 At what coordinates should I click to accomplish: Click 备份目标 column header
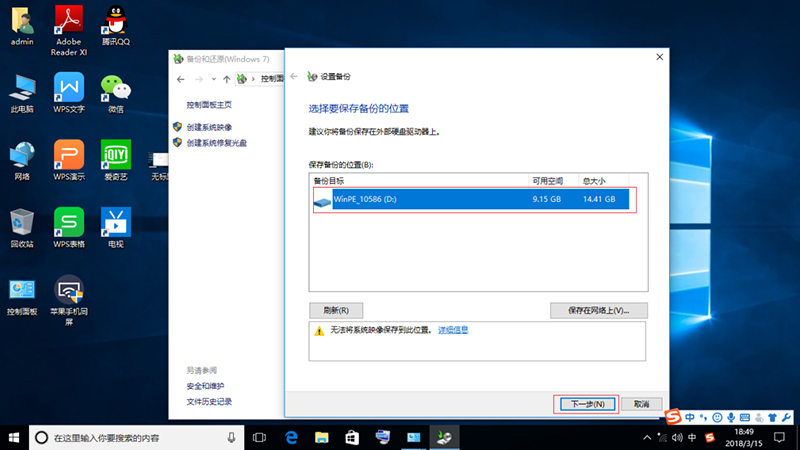point(419,181)
